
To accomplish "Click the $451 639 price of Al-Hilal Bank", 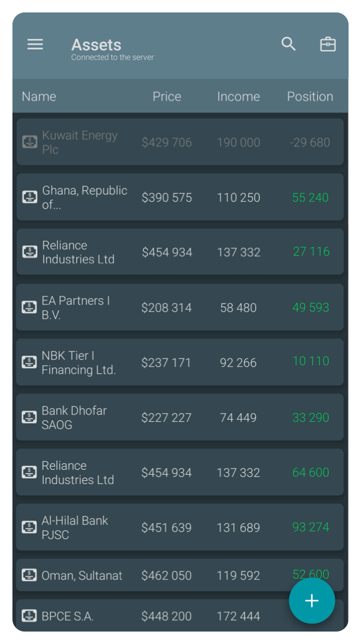I will pos(166,528).
